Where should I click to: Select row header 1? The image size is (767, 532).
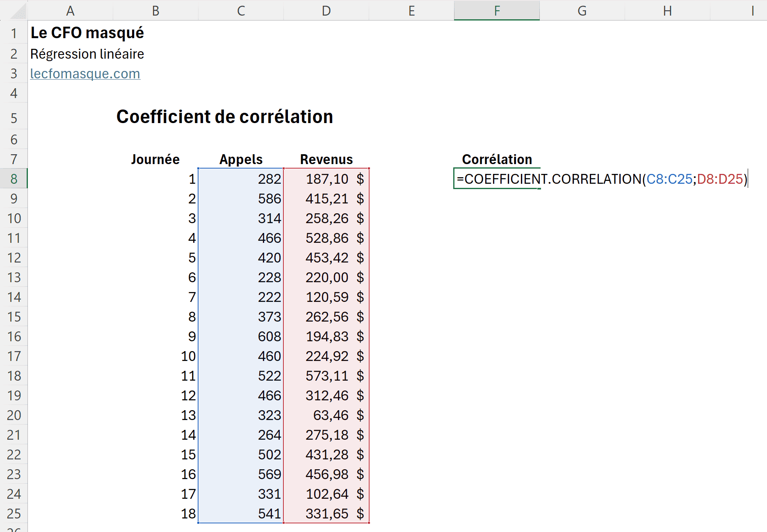coord(14,33)
